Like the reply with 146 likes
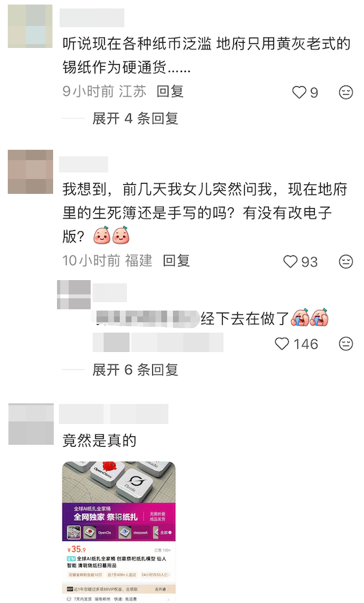This screenshot has height=603, width=364. tap(282, 344)
